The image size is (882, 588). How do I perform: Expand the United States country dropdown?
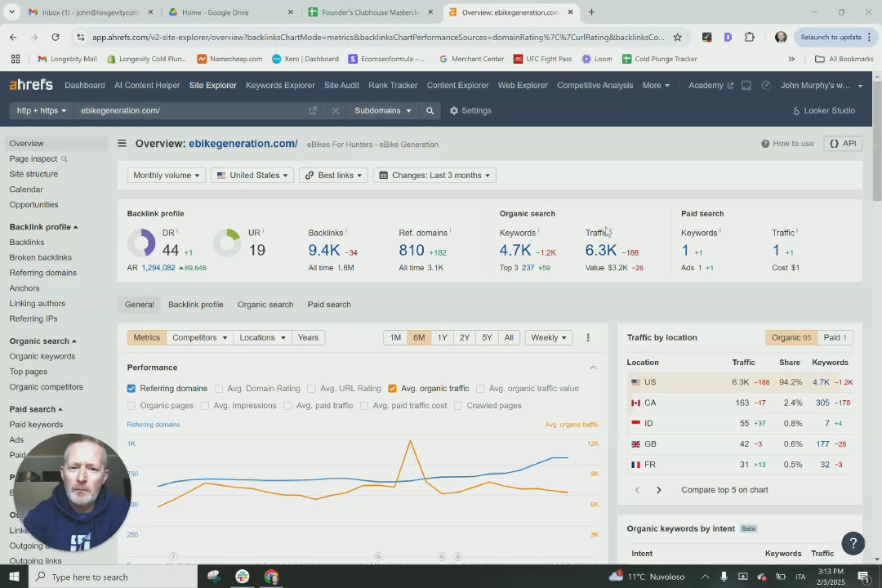coord(252,176)
